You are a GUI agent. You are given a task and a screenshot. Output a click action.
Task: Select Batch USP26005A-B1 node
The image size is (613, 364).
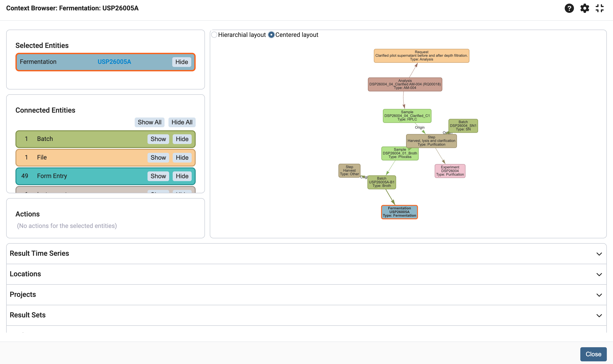(382, 182)
